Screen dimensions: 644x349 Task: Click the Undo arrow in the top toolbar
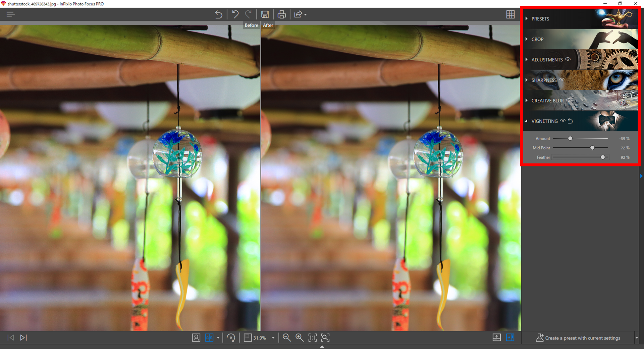coord(235,14)
